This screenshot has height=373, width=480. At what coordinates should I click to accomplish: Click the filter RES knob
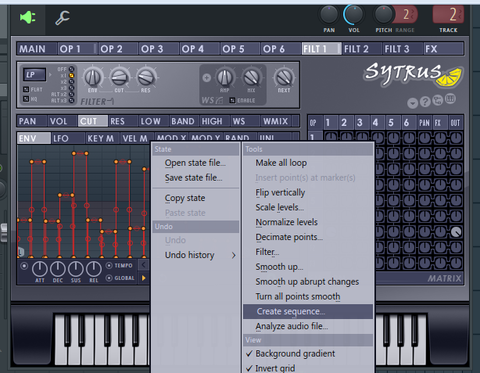pyautogui.click(x=146, y=77)
